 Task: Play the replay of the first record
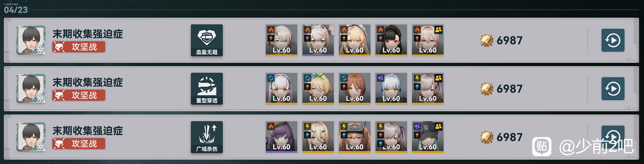tap(613, 40)
